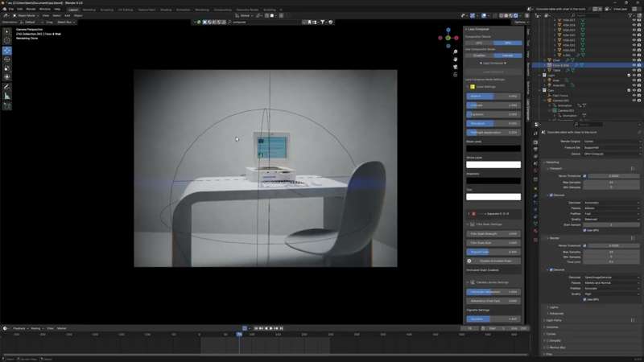
Task: Click the blue Z axis on navigation gizmo
Action: (448, 30)
